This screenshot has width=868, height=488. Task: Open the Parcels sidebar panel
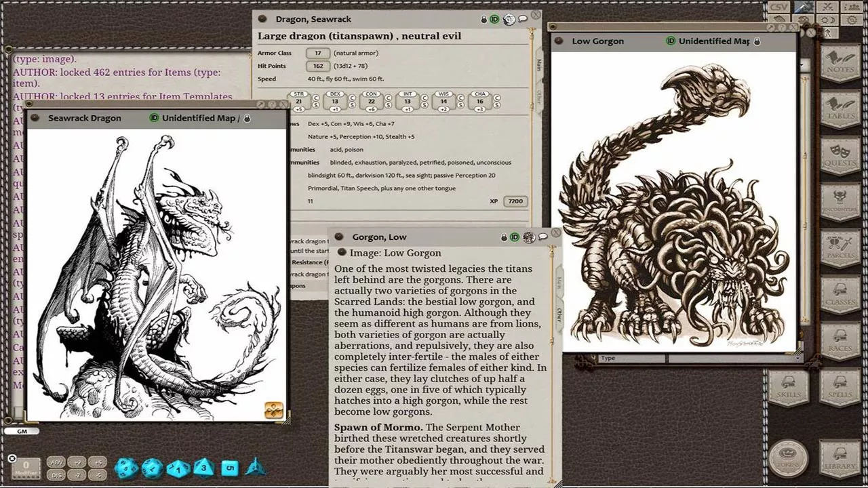coord(840,250)
